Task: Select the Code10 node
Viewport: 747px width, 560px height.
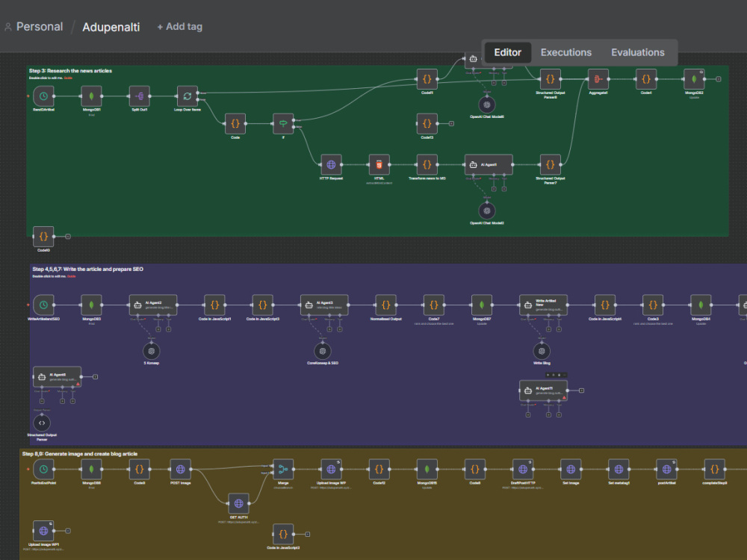Action: point(43,237)
